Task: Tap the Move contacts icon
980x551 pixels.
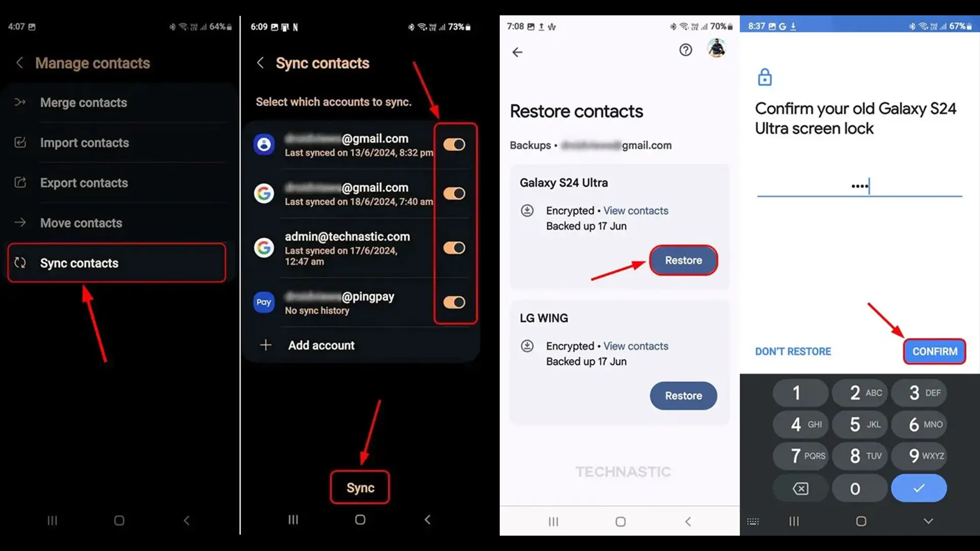Action: tap(19, 222)
